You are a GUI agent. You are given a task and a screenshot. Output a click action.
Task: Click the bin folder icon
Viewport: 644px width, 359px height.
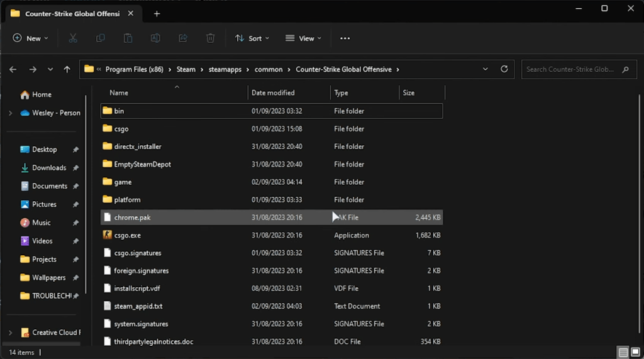107,111
